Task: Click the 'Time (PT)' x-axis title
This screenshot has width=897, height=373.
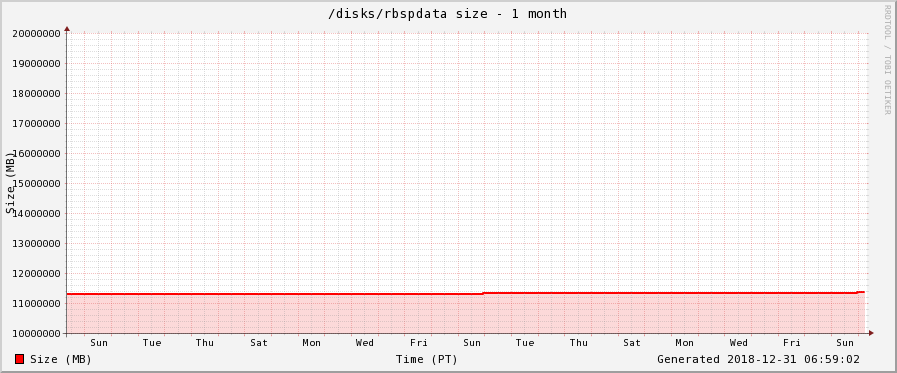Action: click(x=427, y=359)
